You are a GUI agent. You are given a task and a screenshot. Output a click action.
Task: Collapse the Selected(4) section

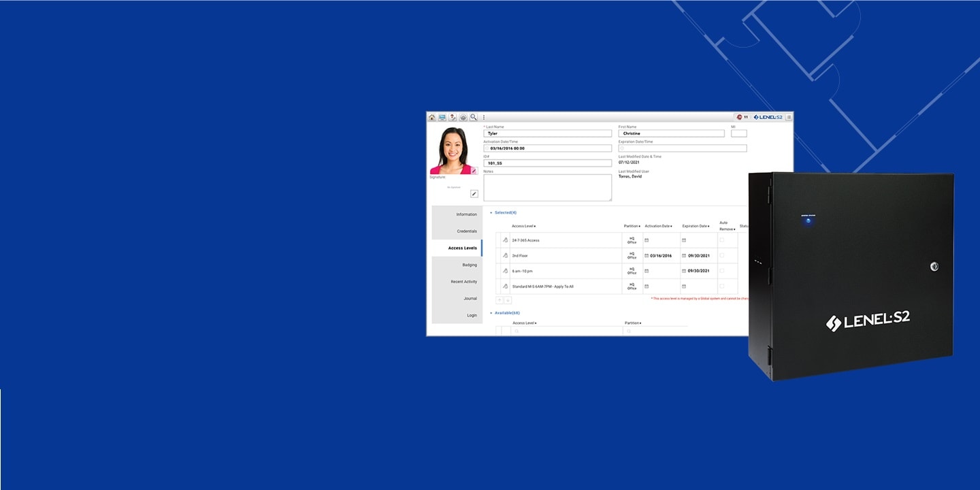[491, 213]
